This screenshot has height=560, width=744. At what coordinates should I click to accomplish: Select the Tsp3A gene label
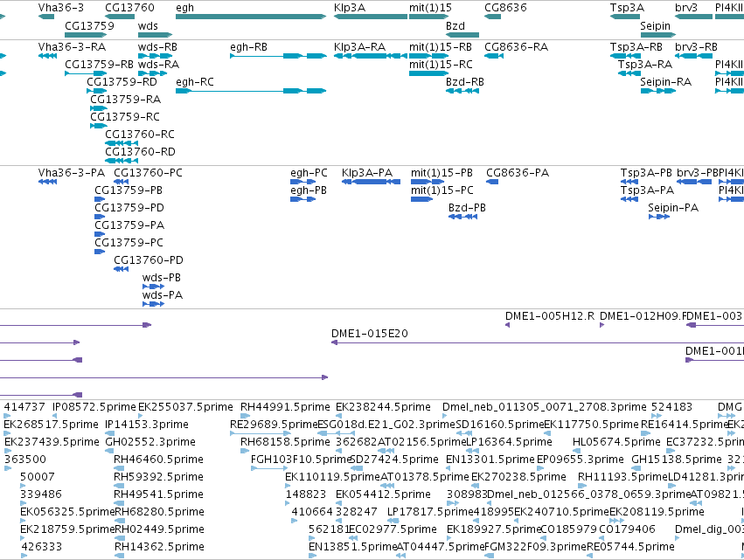coord(627,8)
